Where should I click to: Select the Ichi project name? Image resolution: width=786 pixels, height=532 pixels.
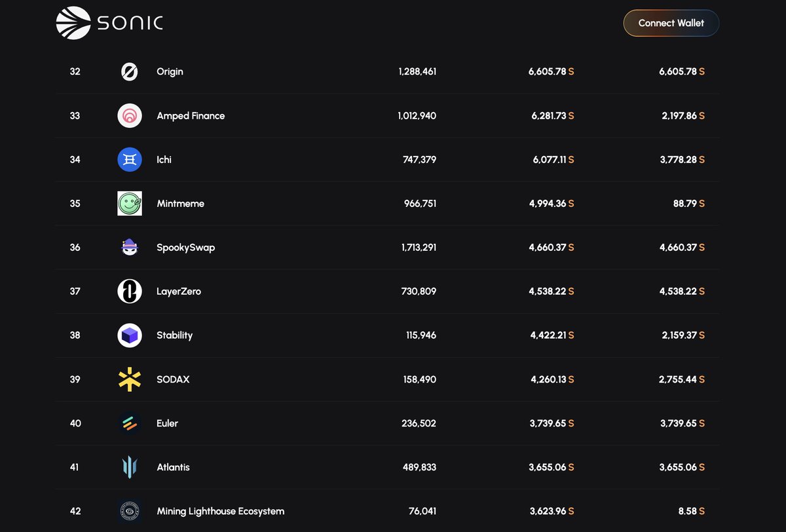point(164,159)
